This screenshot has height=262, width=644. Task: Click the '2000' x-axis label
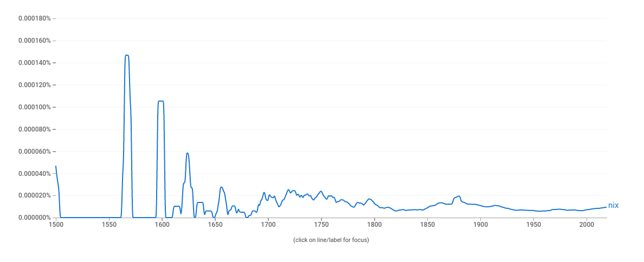[x=587, y=224]
